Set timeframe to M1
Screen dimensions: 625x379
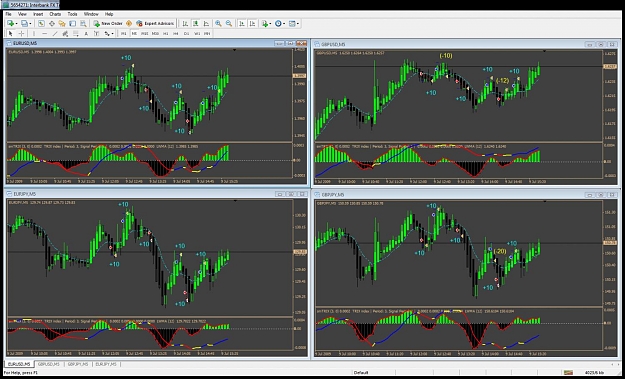tap(124, 34)
